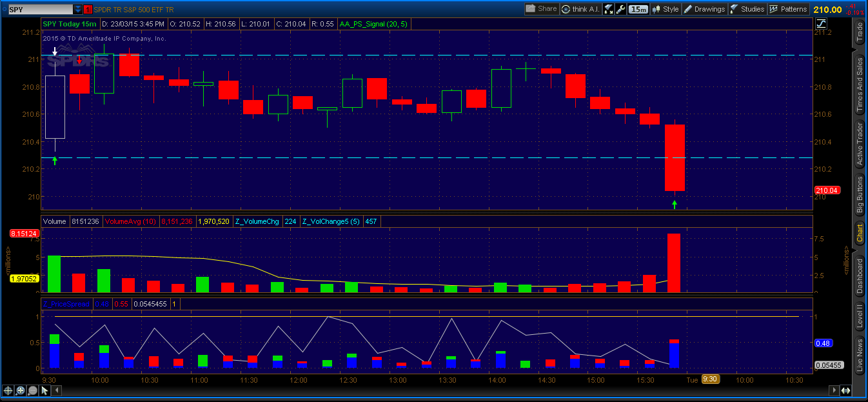Open the Trade side tab
This screenshot has width=868, height=402.
pos(859,32)
